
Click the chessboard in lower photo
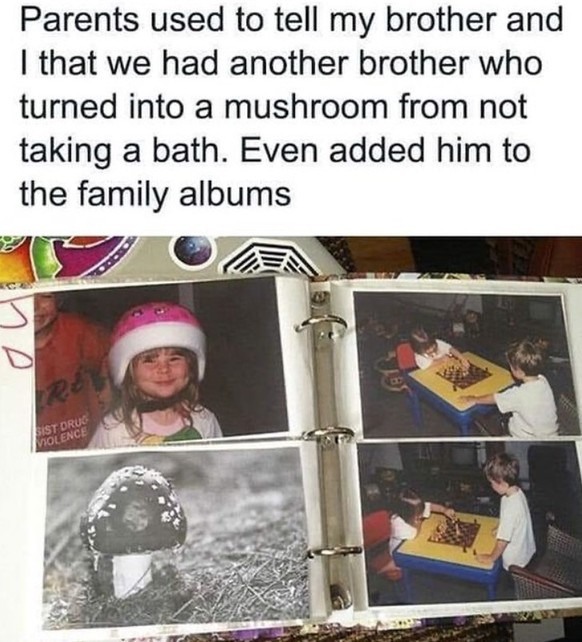453,532
